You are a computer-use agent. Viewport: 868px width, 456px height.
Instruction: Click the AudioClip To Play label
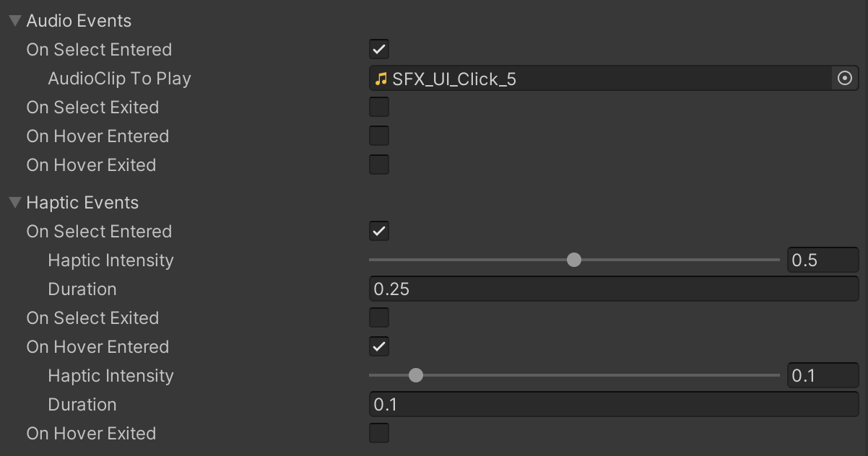point(119,79)
